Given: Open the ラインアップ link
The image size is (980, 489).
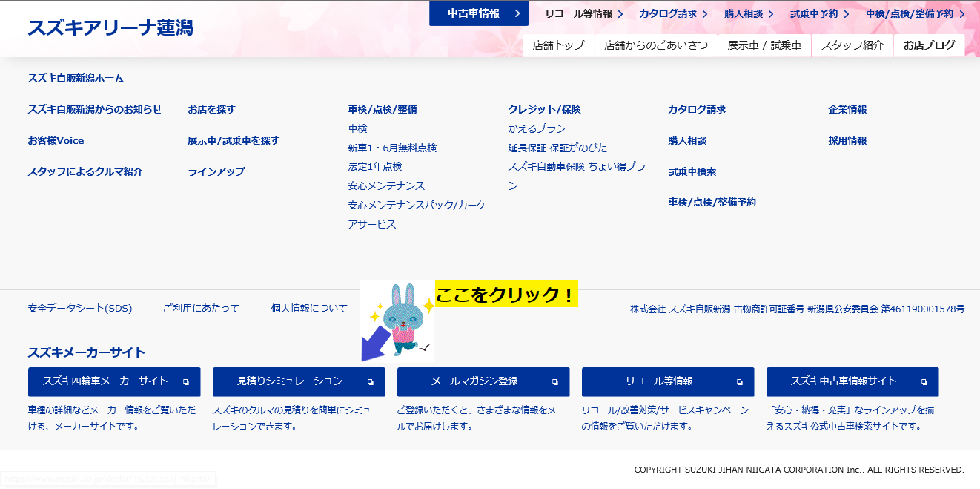Looking at the screenshot, I should [x=216, y=171].
